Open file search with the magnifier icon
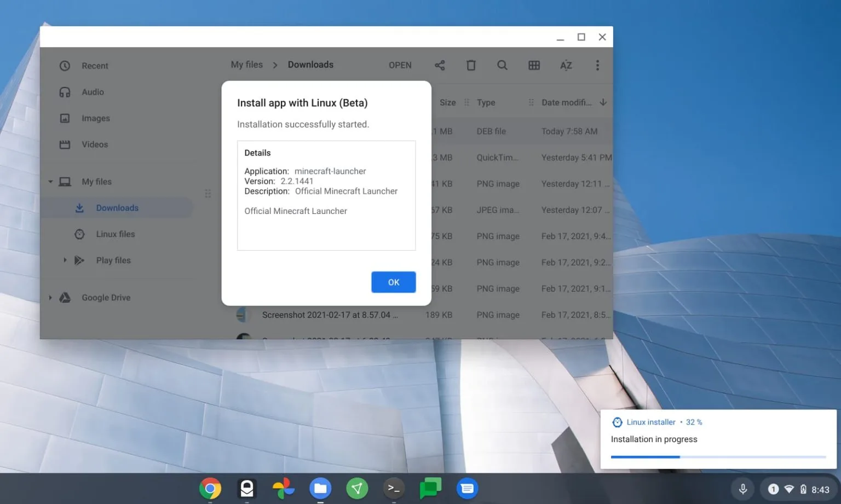The width and height of the screenshot is (841, 504). 502,65
